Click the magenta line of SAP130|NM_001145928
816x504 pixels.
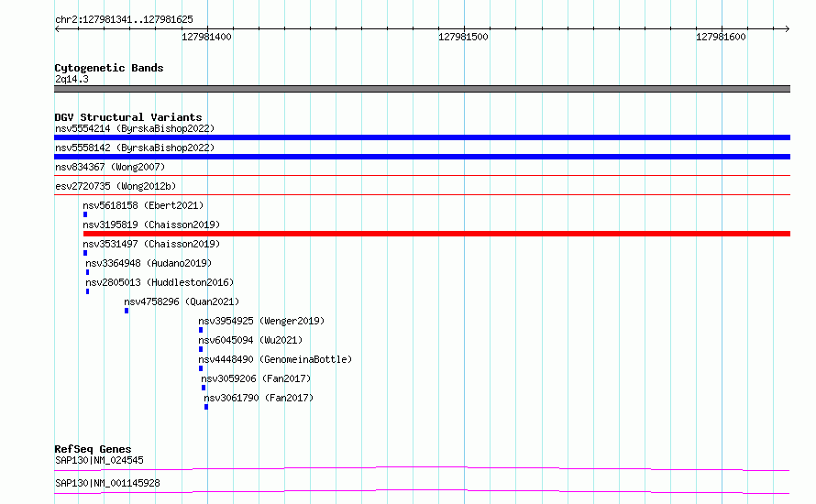pyautogui.click(x=422, y=491)
